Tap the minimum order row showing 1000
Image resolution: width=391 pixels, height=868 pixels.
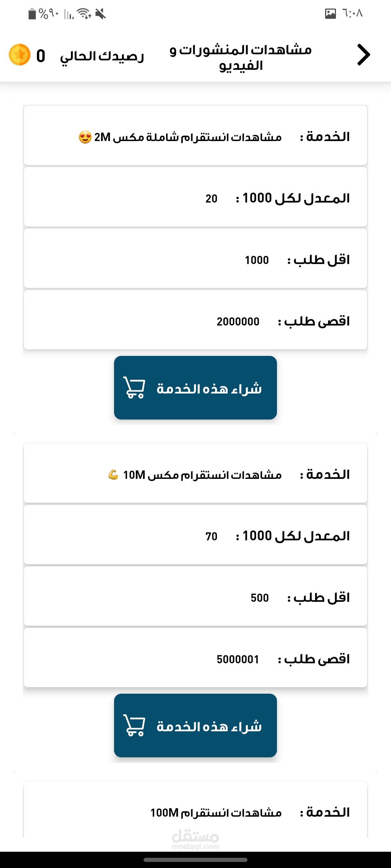point(195,259)
